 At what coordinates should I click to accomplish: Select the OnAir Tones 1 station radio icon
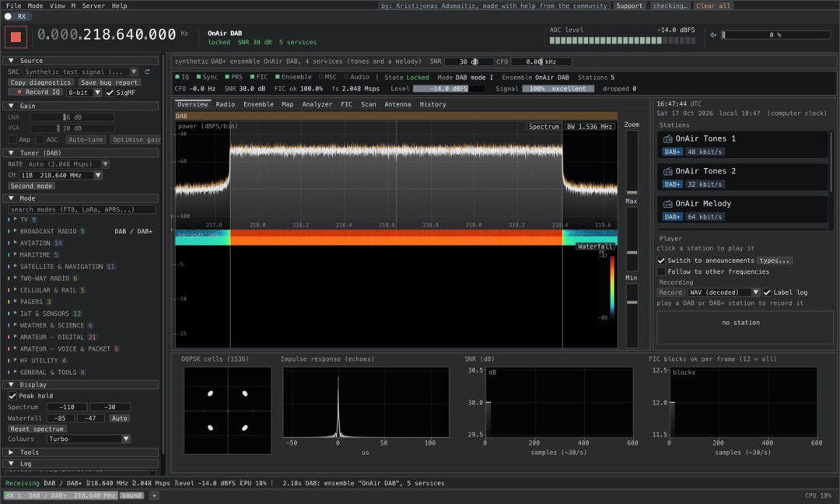coord(667,138)
